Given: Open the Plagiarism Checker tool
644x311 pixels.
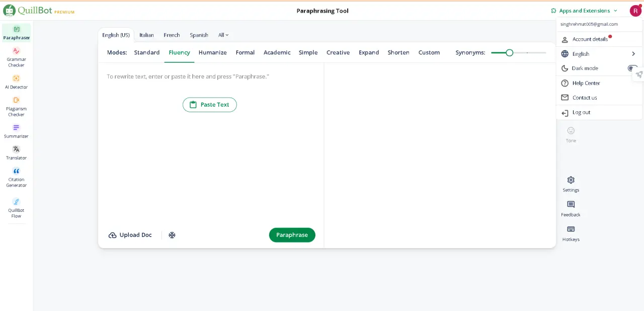Looking at the screenshot, I should tap(16, 106).
